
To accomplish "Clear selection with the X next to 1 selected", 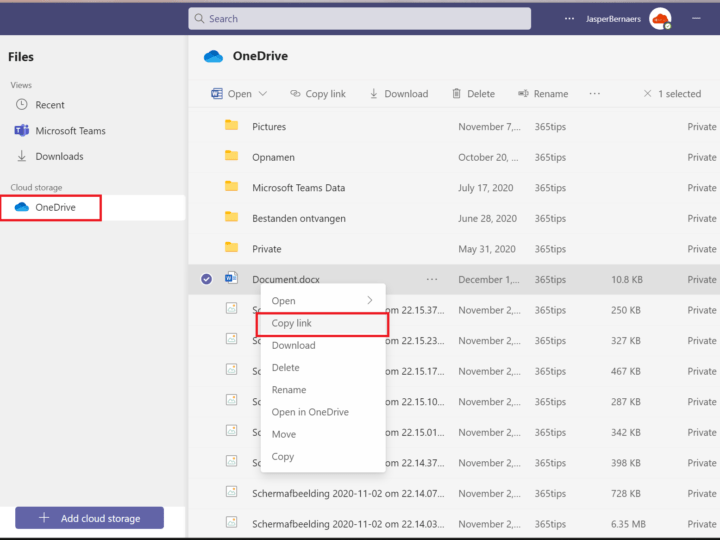I will click(x=647, y=94).
